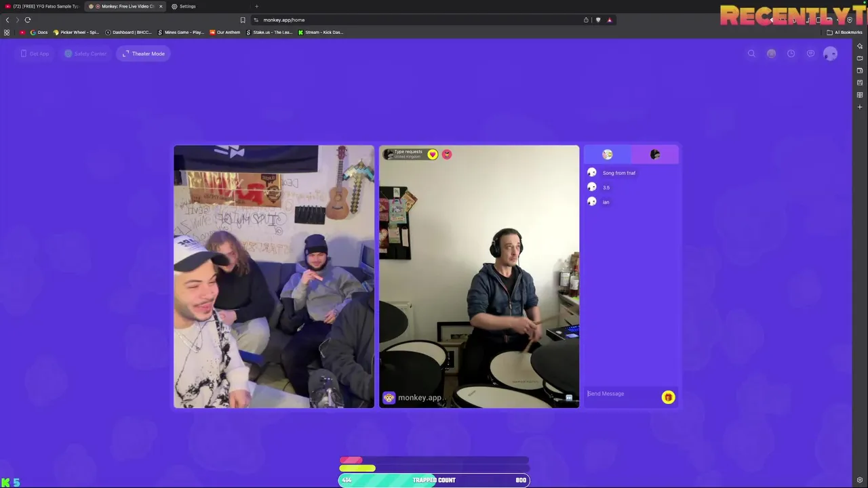The width and height of the screenshot is (868, 488).
Task: Click the Monkey logo on partner video
Action: click(x=389, y=398)
